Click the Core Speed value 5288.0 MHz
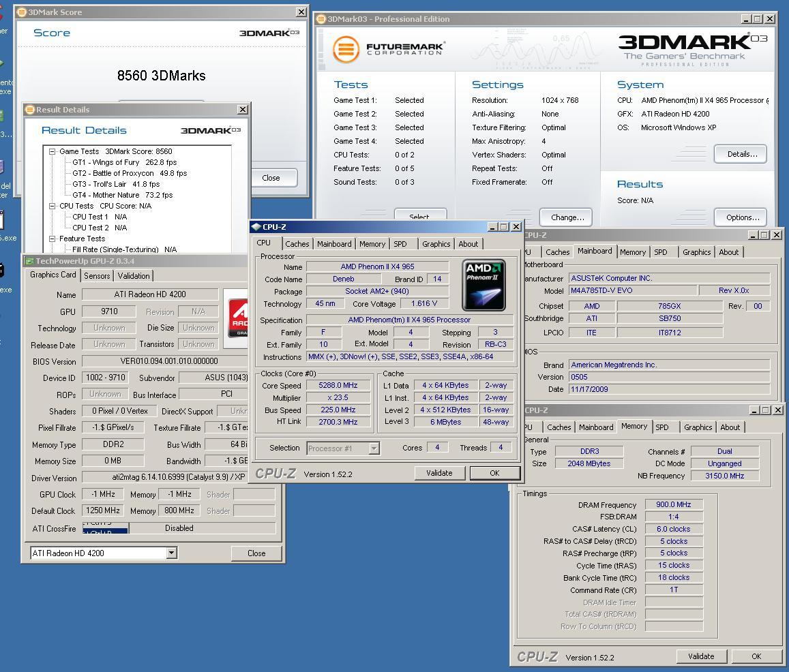The image size is (789, 672). (x=338, y=385)
